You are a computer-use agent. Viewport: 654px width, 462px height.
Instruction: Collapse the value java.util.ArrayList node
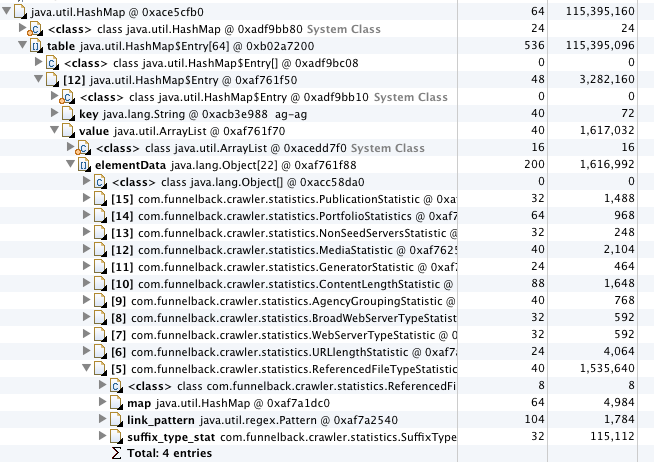pyautogui.click(x=55, y=130)
